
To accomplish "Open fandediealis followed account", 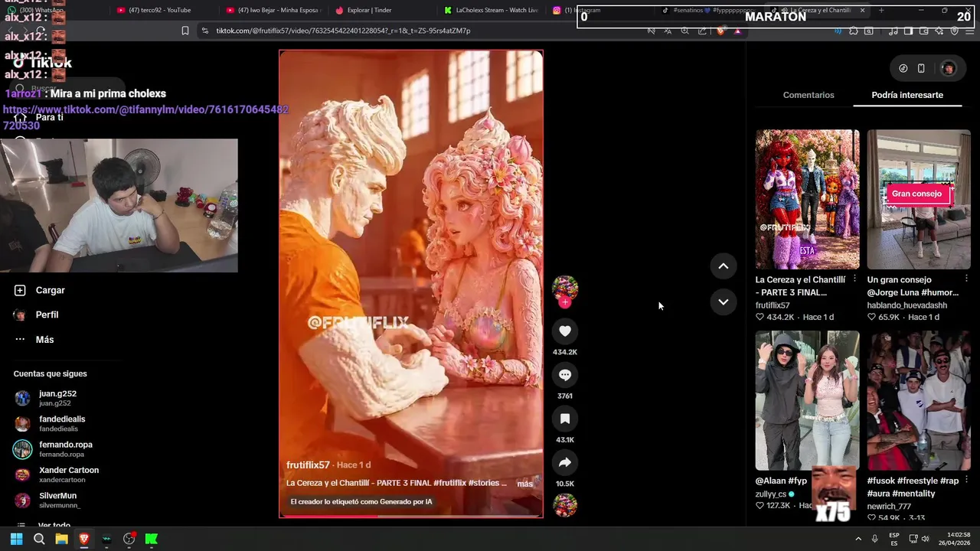I will 50,423.
